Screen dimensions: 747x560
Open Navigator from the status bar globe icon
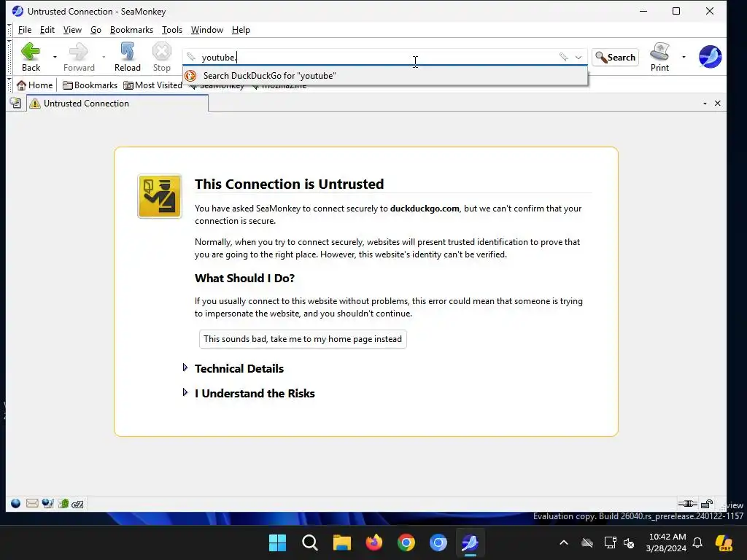point(16,503)
